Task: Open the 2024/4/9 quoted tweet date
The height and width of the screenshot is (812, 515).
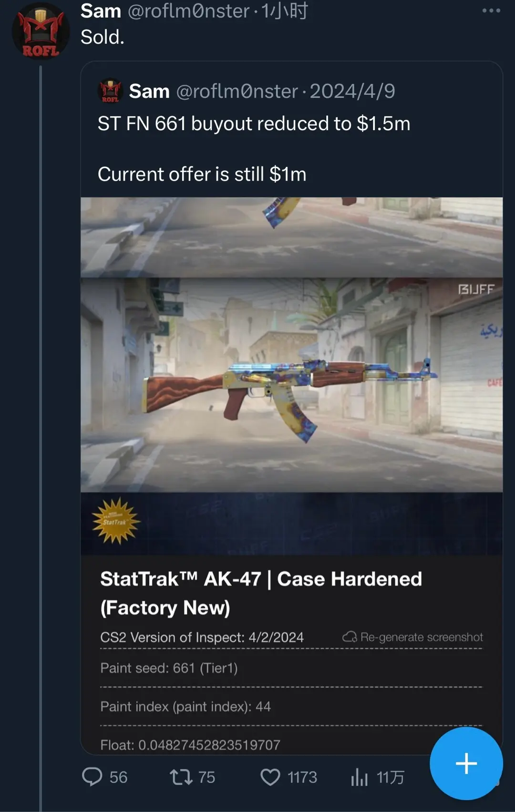Action: [352, 91]
